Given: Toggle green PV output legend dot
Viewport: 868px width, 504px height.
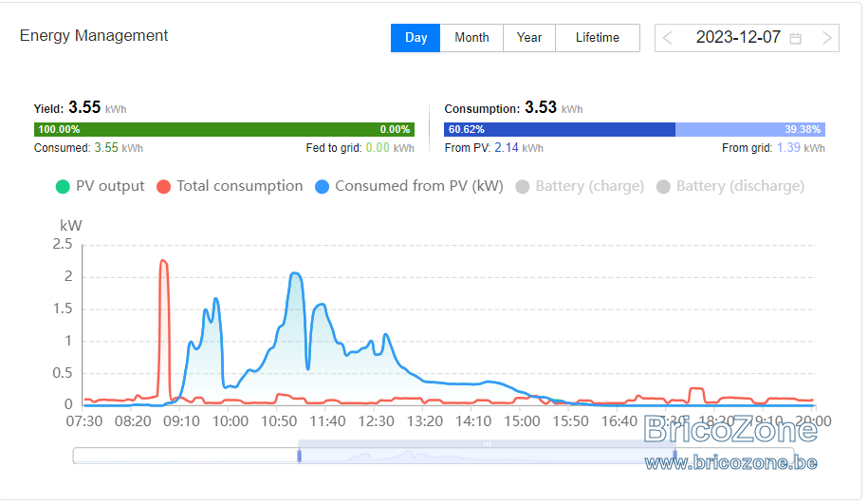Looking at the screenshot, I should pyautogui.click(x=64, y=187).
